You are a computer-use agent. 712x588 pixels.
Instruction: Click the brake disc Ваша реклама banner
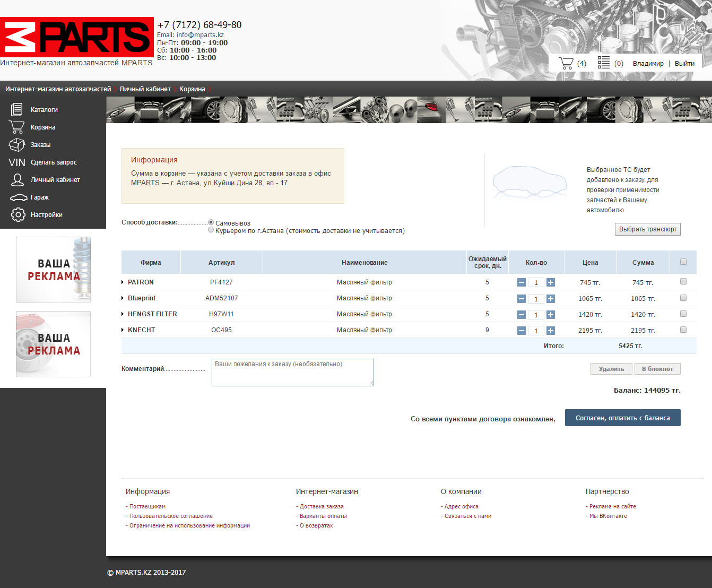pyautogui.click(x=53, y=344)
